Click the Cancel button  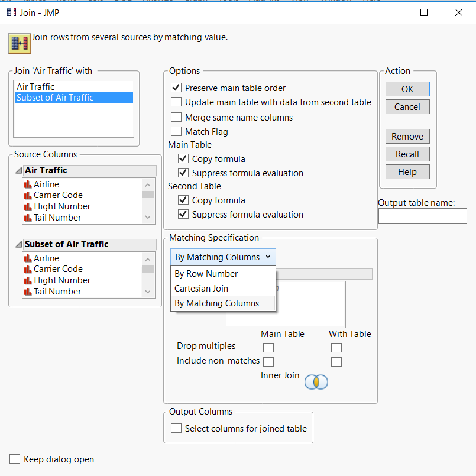tap(407, 107)
